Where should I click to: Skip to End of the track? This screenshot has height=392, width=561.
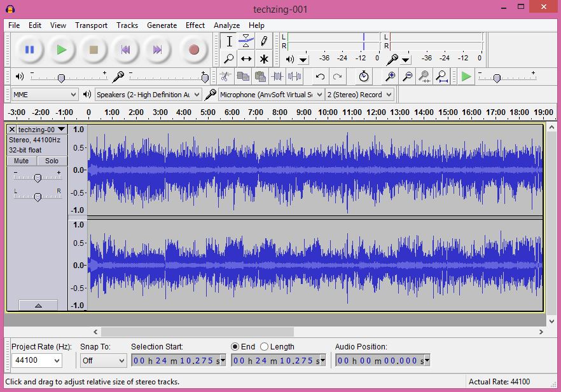coord(158,50)
